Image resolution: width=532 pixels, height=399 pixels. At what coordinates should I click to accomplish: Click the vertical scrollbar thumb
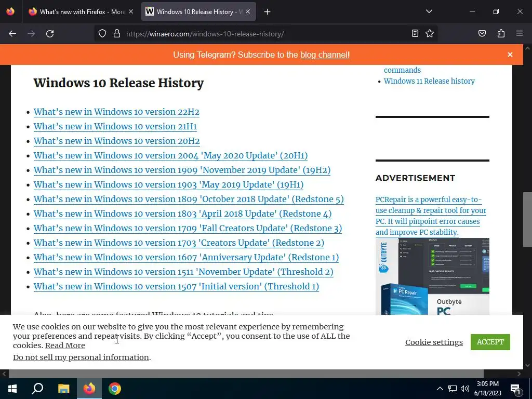pos(527,220)
